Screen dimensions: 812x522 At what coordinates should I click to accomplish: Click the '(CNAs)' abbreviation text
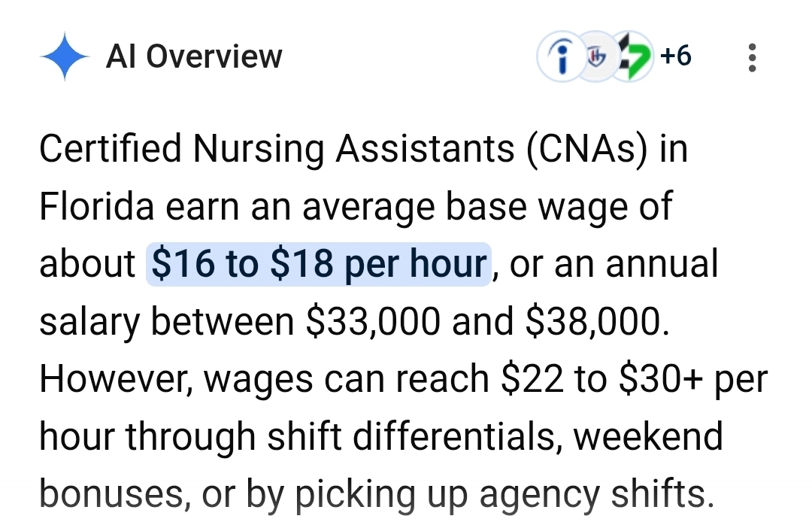coord(587,149)
